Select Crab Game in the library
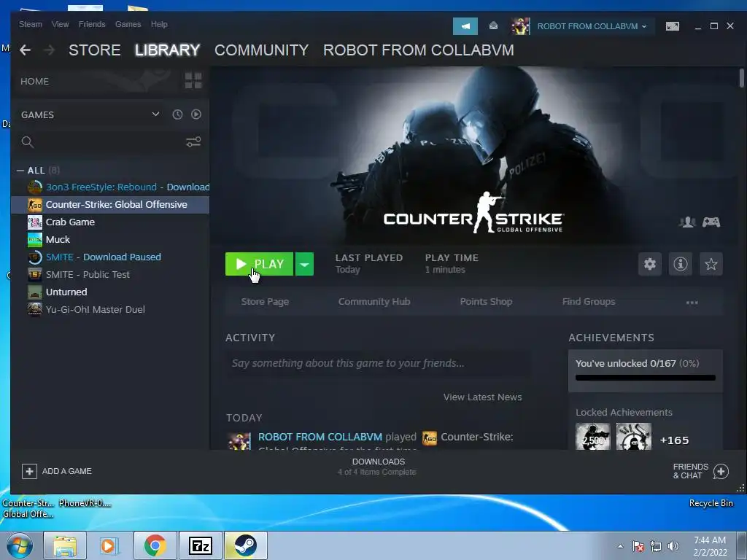Image resolution: width=747 pixels, height=560 pixels. (111, 222)
